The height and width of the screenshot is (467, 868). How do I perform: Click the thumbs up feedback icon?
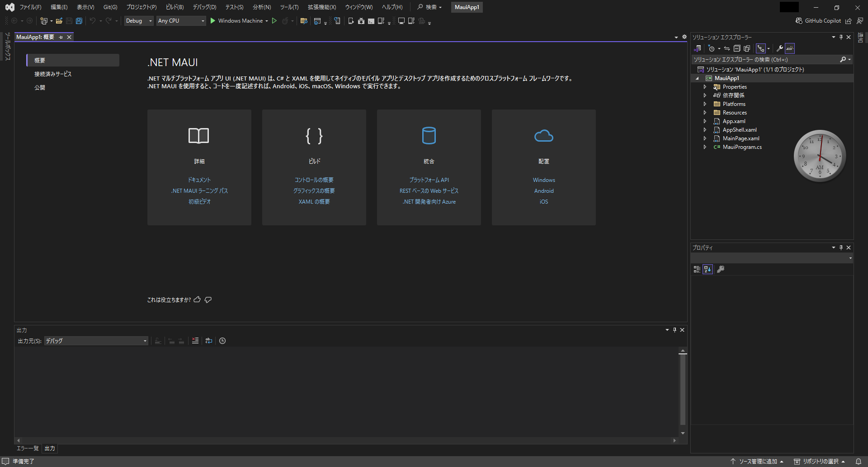point(197,300)
